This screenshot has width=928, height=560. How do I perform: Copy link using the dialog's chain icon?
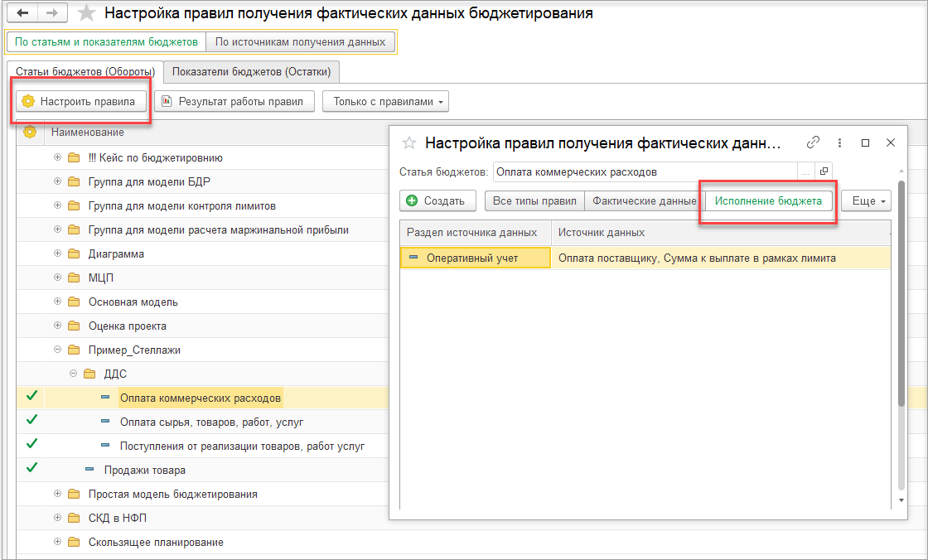click(813, 142)
